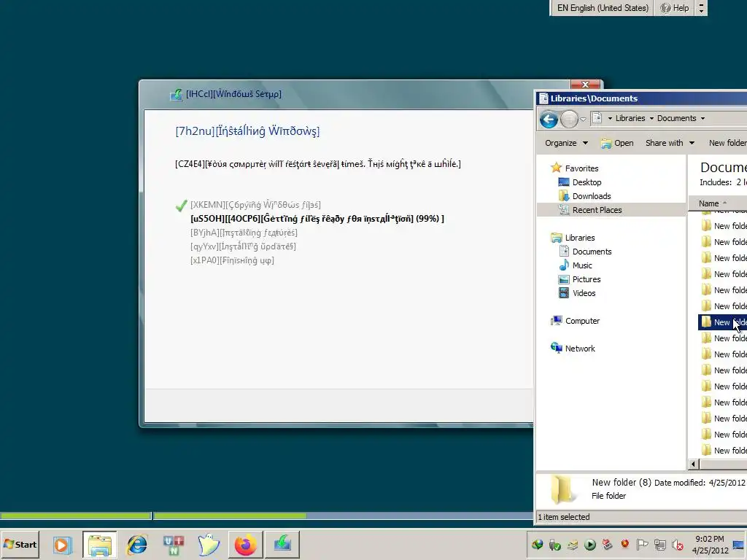The width and height of the screenshot is (747, 560).
Task: Launch Internet Explorer from taskbar
Action: [x=137, y=545]
